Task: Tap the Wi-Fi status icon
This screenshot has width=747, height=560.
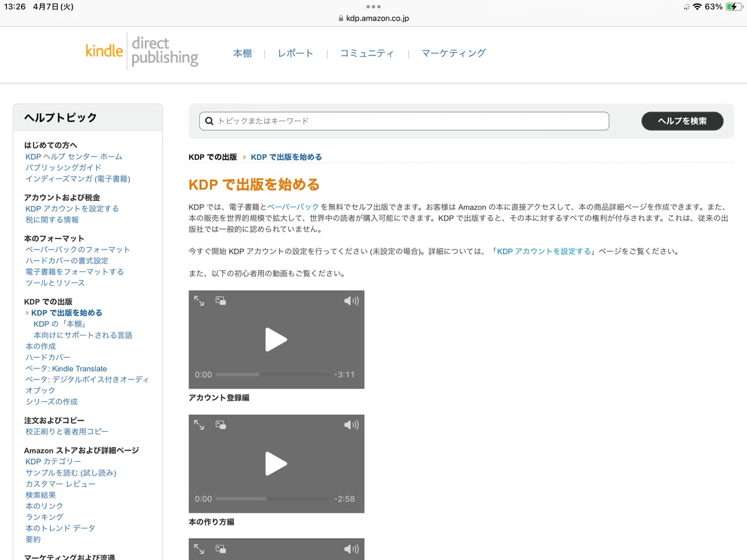Action: 697,7
